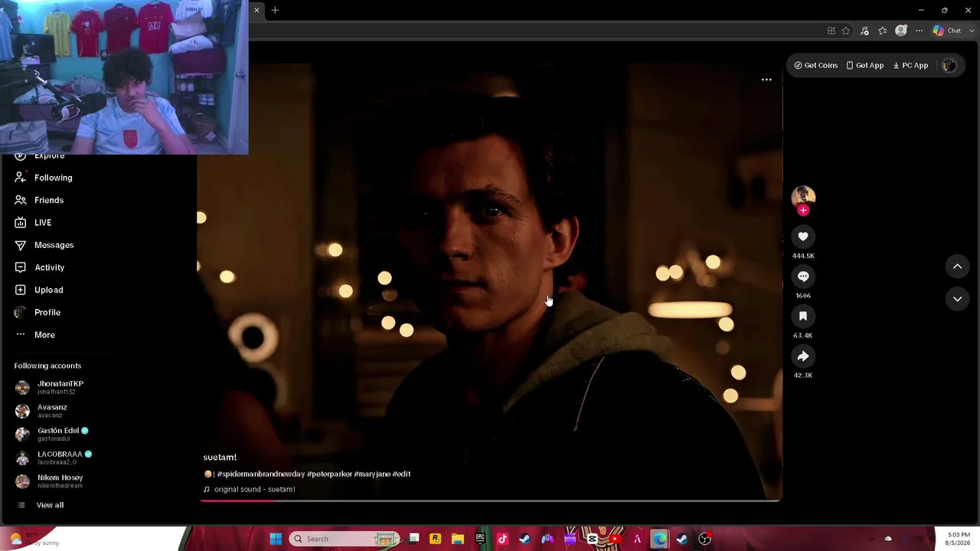The height and width of the screenshot is (551, 980).
Task: Click the Windows taskbar Search box
Action: point(345,539)
